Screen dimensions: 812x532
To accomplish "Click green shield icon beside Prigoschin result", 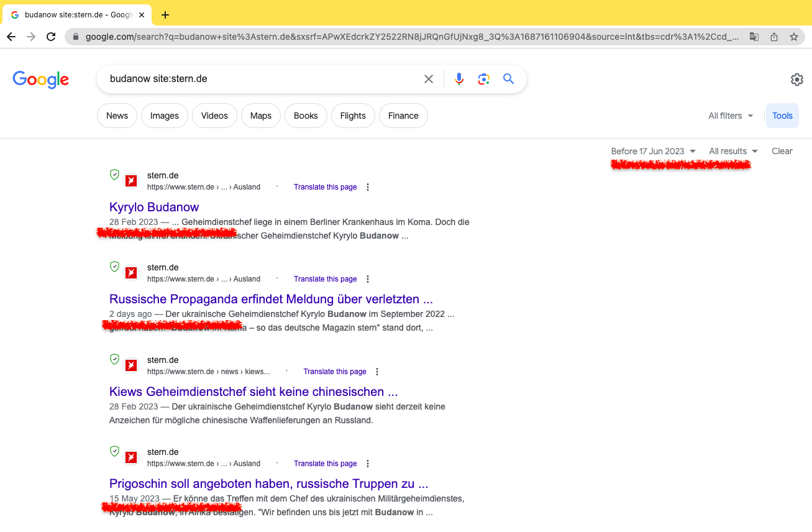I will tap(114, 451).
